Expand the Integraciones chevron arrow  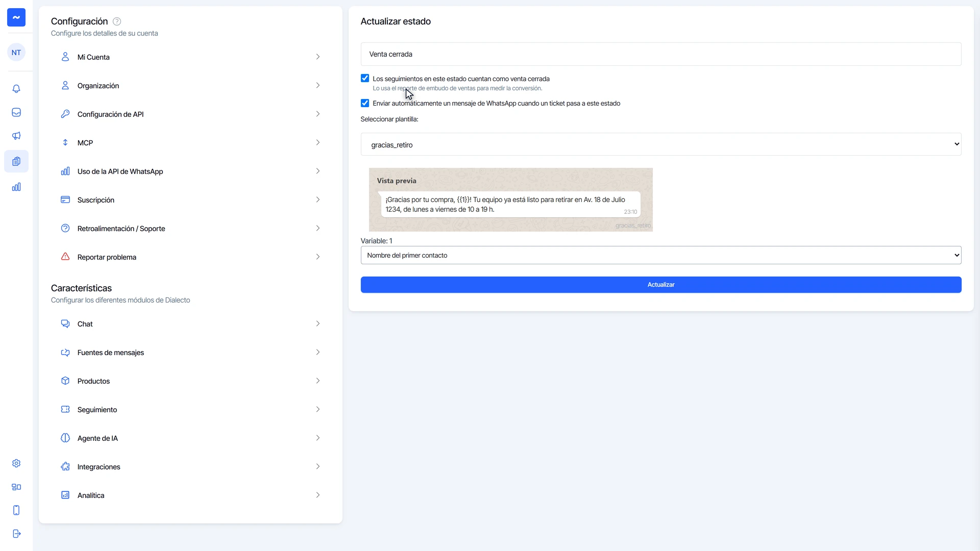(317, 466)
